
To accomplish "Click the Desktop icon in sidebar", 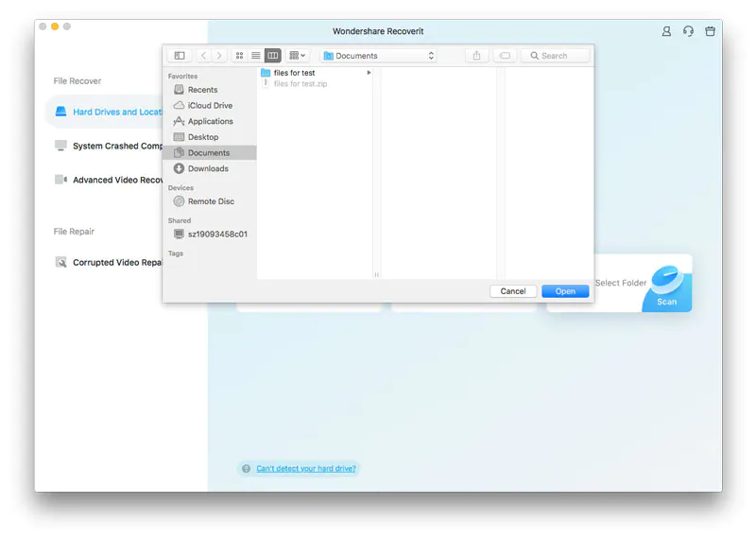I will click(179, 137).
